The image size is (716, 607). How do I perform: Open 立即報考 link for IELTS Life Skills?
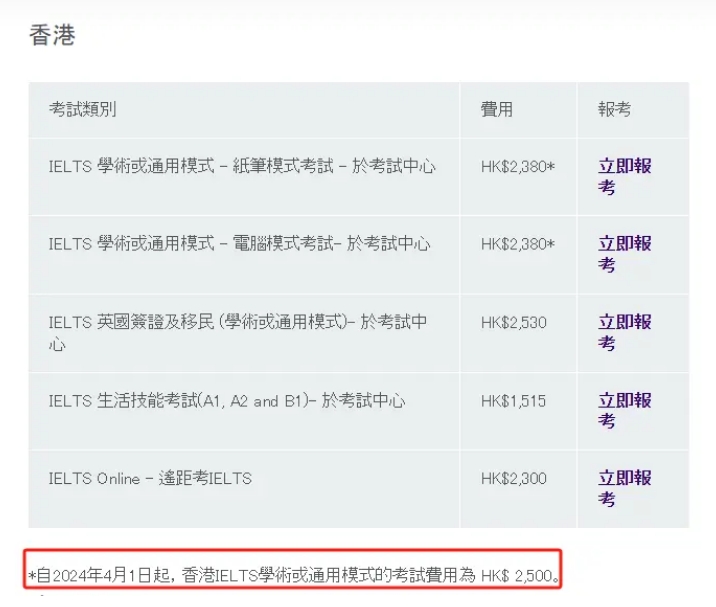pyautogui.click(x=624, y=411)
